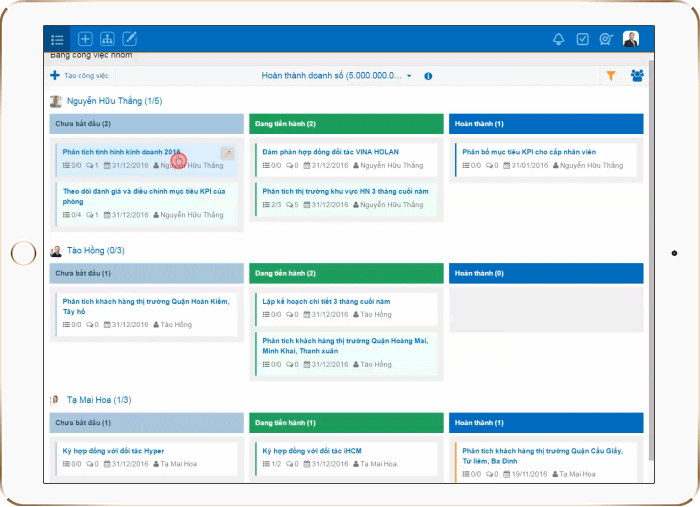Open the organization chart icon
The width and height of the screenshot is (700, 507).
click(x=107, y=39)
